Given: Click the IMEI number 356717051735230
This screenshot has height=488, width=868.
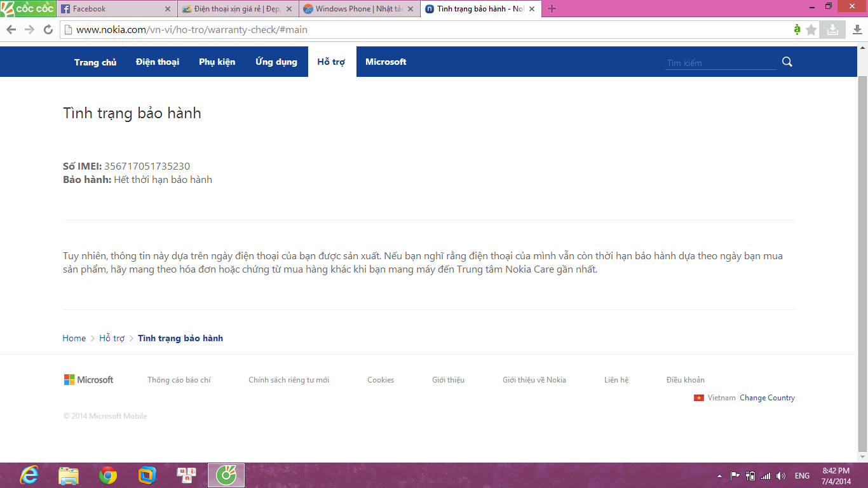Looking at the screenshot, I should (147, 166).
